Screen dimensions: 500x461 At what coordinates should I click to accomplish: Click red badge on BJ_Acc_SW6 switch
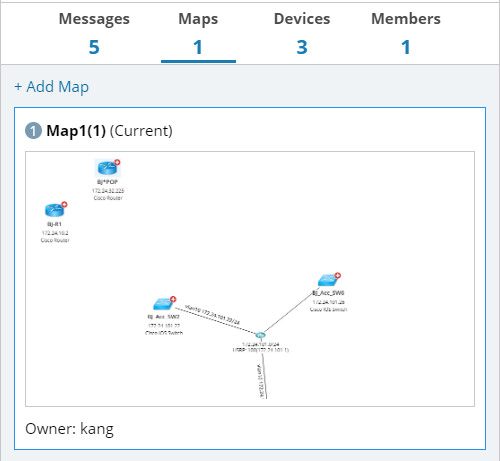[338, 275]
